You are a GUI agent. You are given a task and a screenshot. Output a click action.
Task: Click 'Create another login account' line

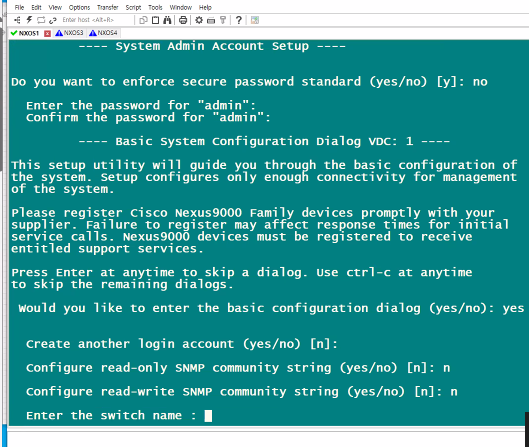click(x=182, y=344)
